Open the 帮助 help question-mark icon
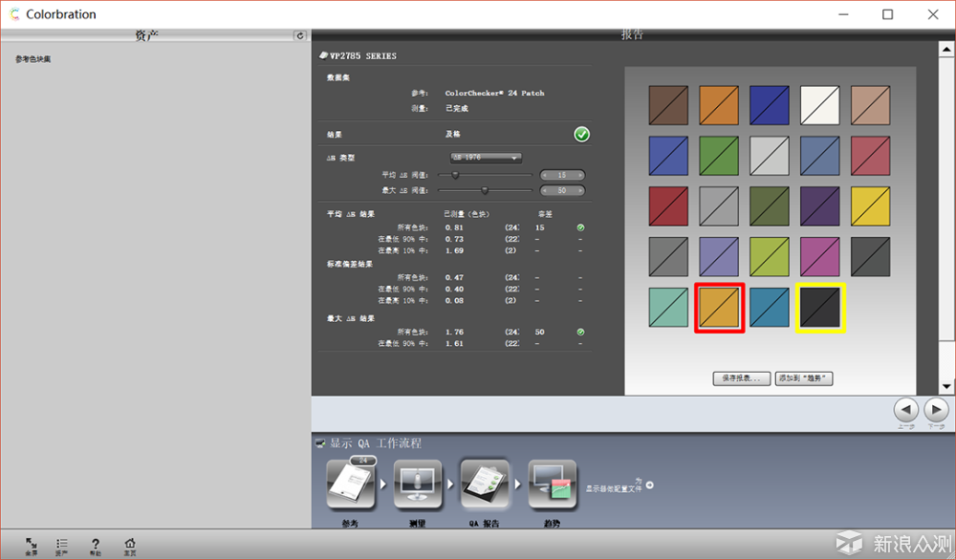Screen dimensions: 956x560 95,544
